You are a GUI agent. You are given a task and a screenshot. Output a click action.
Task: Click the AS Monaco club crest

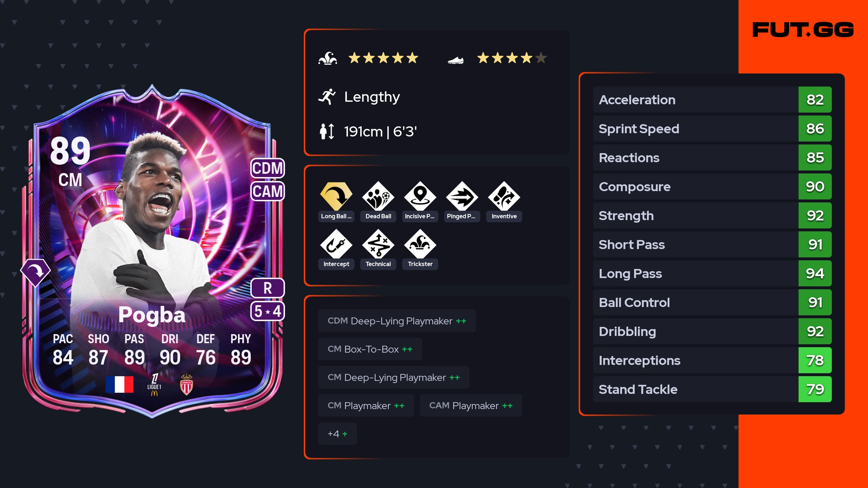pos(187,384)
